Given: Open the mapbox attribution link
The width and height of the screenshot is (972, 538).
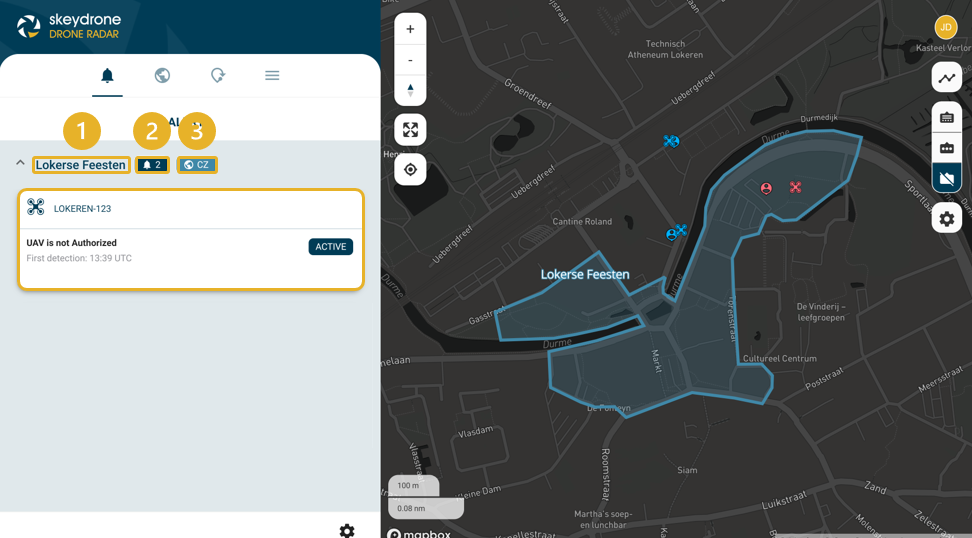Looking at the screenshot, I should pos(419,534).
